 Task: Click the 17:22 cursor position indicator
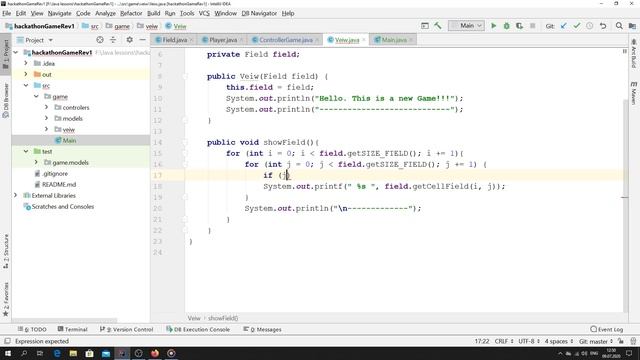(x=482, y=341)
